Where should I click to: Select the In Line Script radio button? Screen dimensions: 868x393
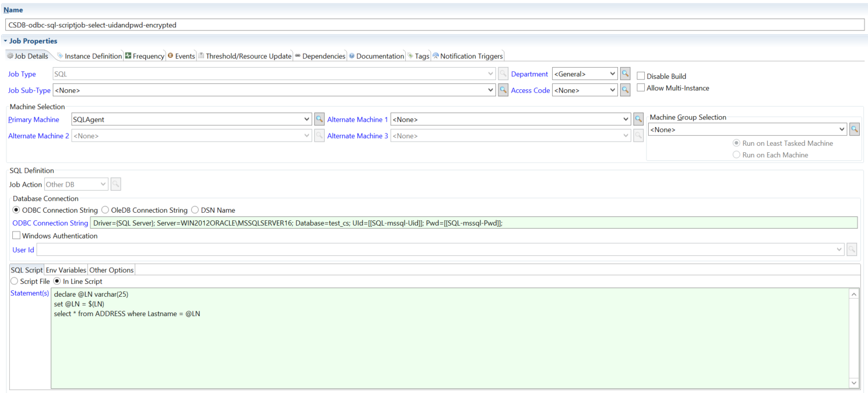click(x=57, y=281)
